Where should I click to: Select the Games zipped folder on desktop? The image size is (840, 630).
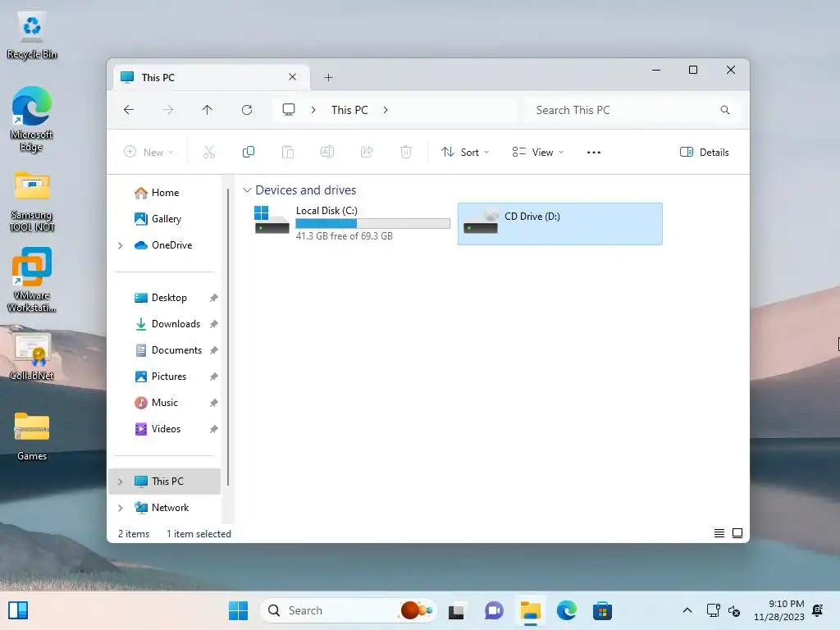[x=32, y=436]
